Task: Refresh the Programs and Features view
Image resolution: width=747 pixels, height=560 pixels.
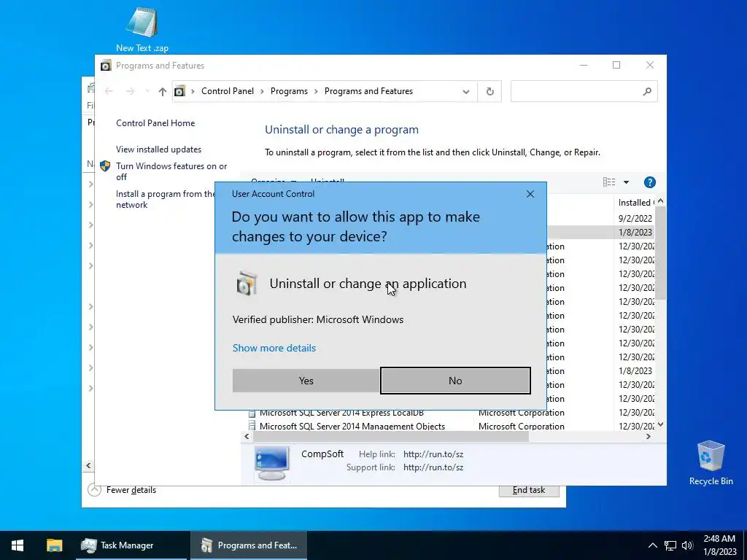Action: coord(489,91)
